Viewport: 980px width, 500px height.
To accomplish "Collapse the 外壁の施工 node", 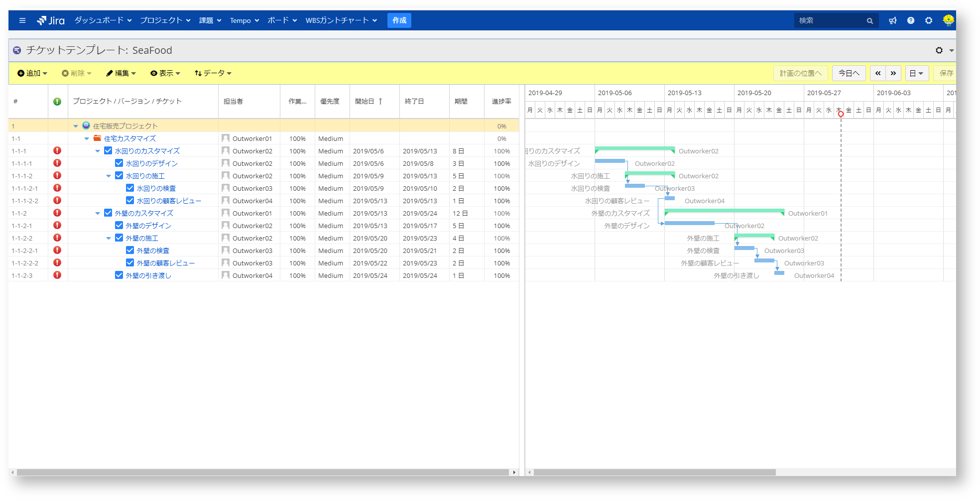I will pyautogui.click(x=109, y=238).
